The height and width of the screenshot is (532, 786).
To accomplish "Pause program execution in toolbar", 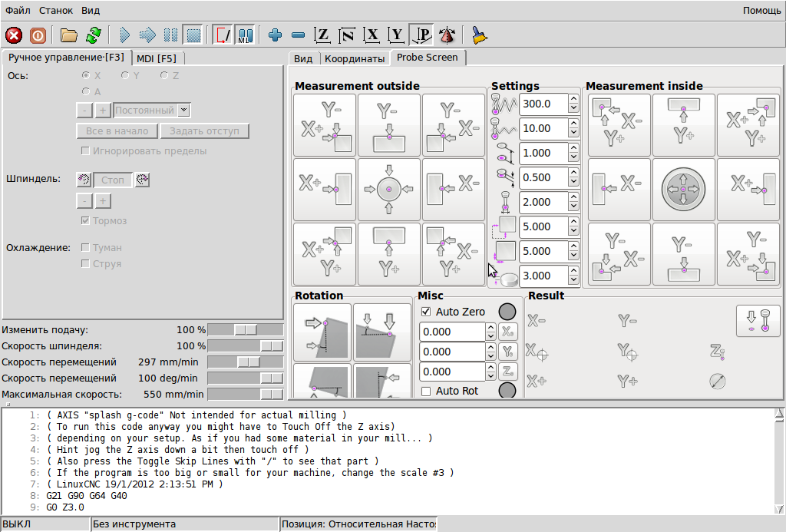I will [x=170, y=35].
